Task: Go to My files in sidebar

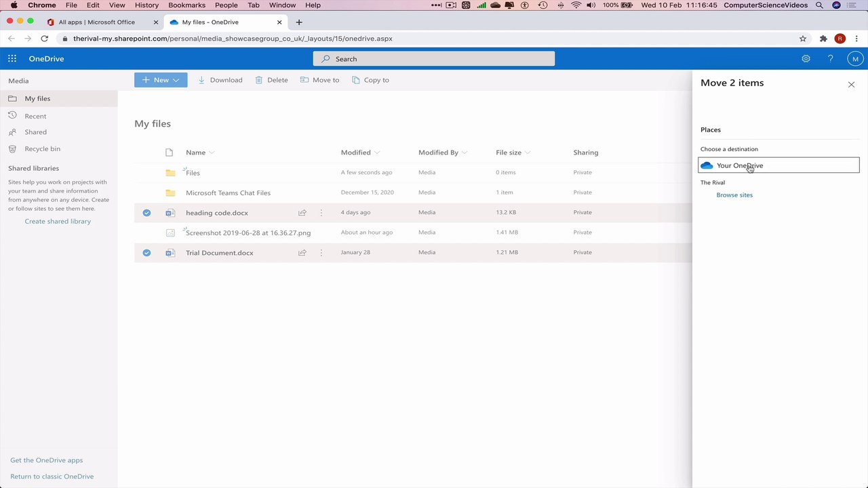Action: pos(58,98)
